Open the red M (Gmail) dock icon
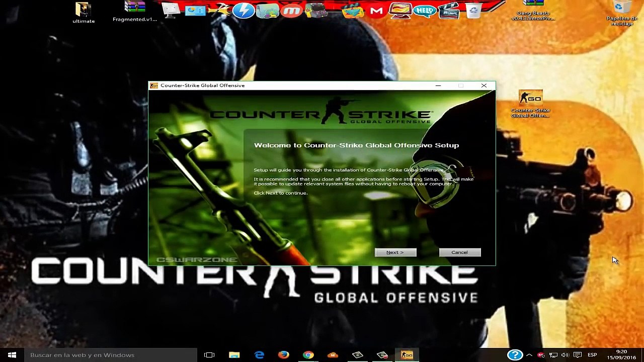The height and width of the screenshot is (362, 644). (x=377, y=11)
